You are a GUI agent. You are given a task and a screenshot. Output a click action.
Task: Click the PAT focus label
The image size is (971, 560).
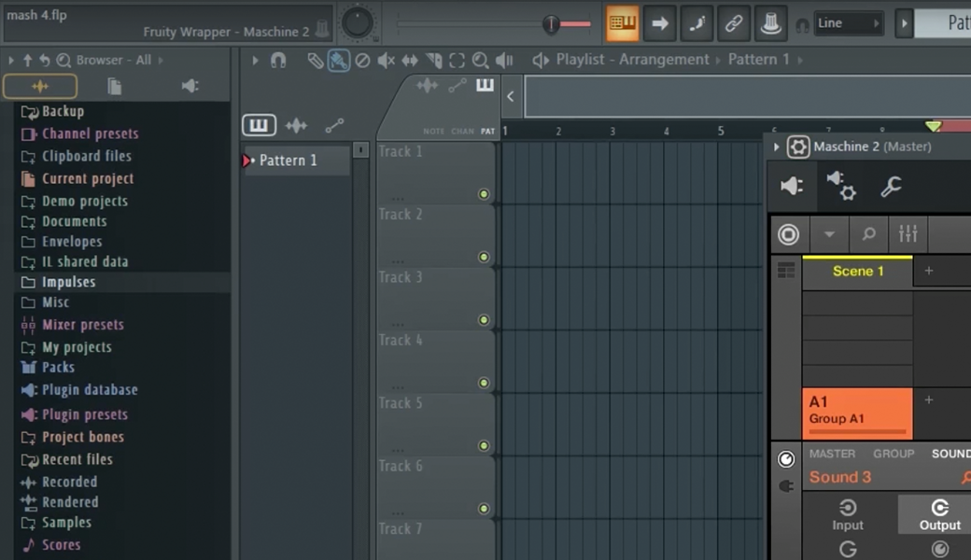[x=488, y=132]
